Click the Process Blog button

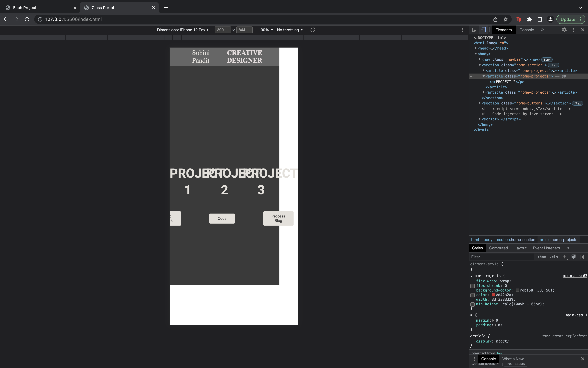278,219
